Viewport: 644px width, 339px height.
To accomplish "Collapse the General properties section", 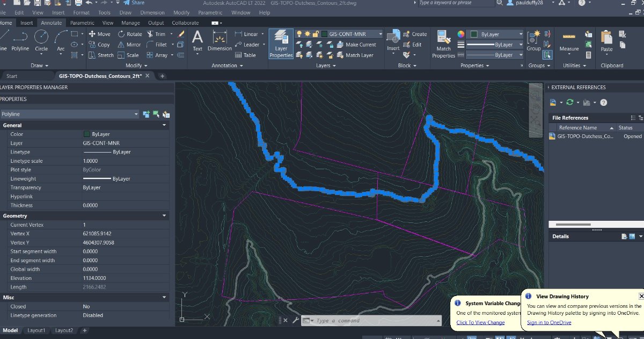I will coord(164,125).
